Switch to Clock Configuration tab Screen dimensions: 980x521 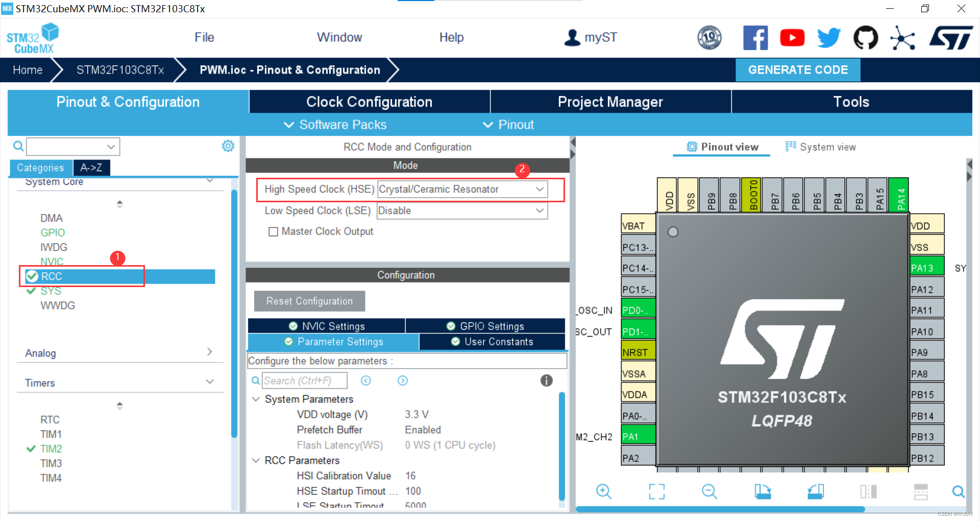(x=370, y=102)
